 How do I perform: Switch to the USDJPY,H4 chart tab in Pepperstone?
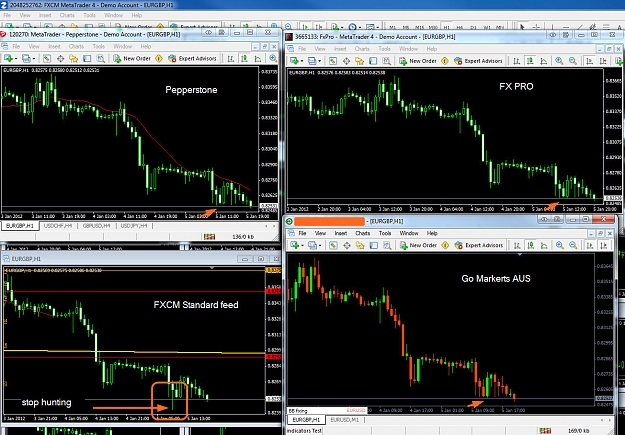(134, 226)
